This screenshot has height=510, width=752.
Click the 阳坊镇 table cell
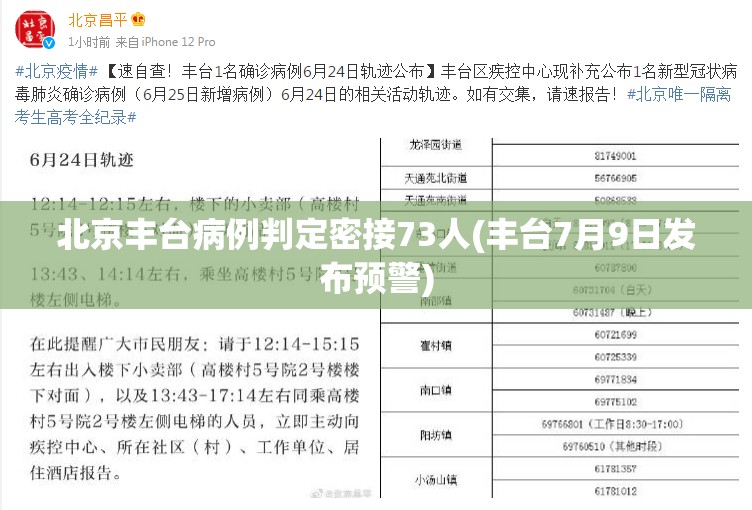[x=435, y=435]
